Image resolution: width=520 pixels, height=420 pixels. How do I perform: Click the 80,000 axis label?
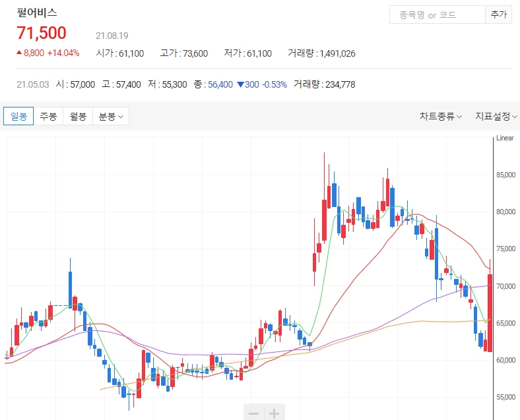click(505, 212)
